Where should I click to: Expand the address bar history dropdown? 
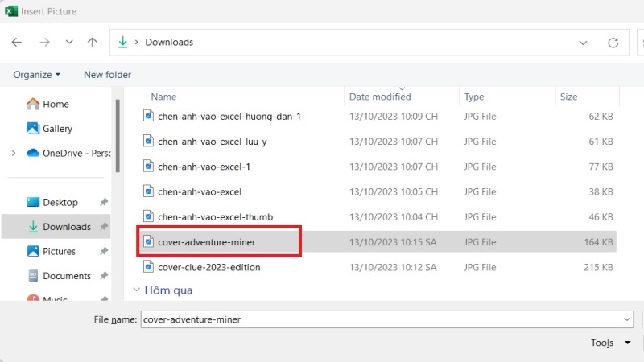click(583, 43)
